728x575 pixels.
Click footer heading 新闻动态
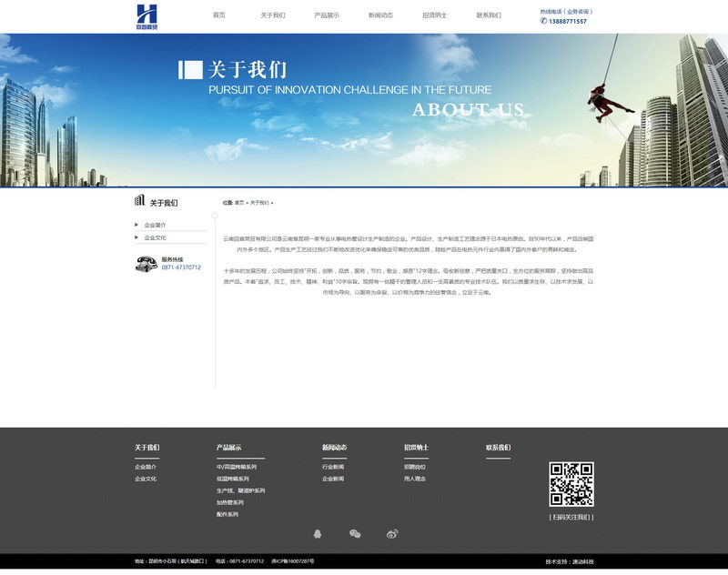point(335,448)
